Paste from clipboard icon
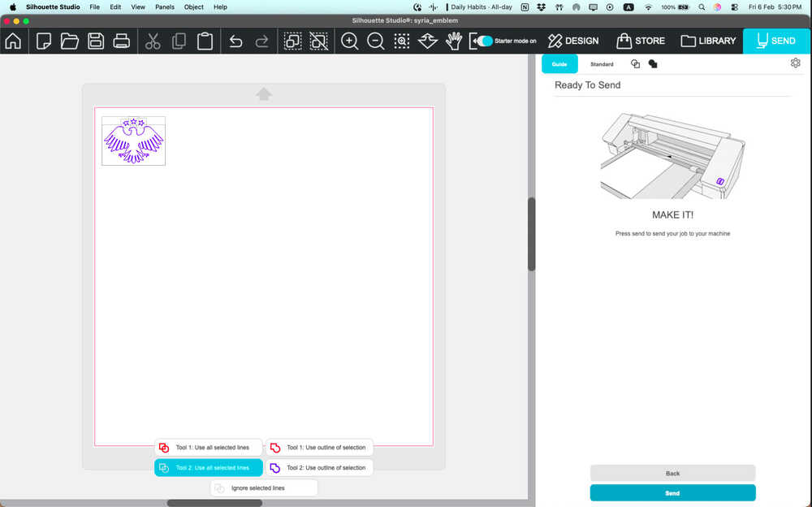Viewport: 812px width, 507px height. click(x=205, y=41)
